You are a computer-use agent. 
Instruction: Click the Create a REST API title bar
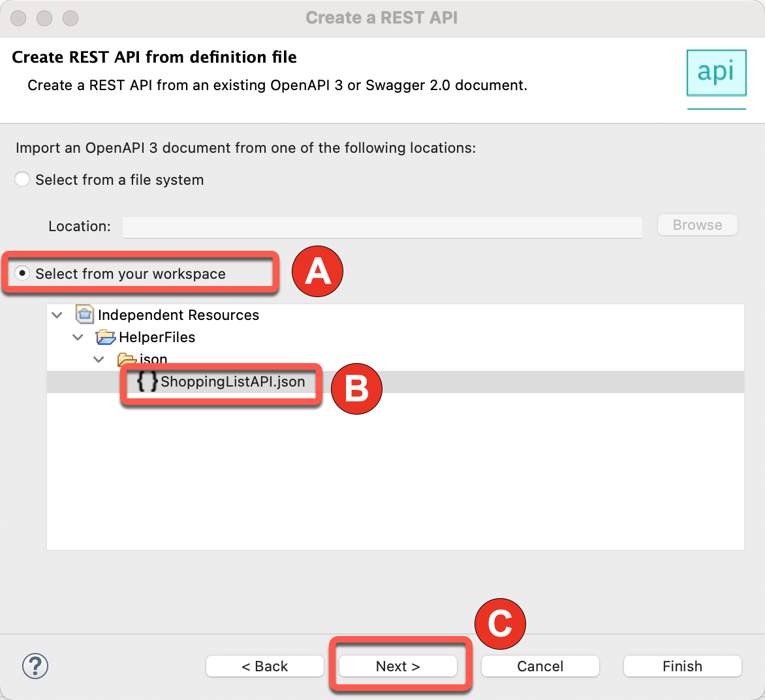(382, 18)
